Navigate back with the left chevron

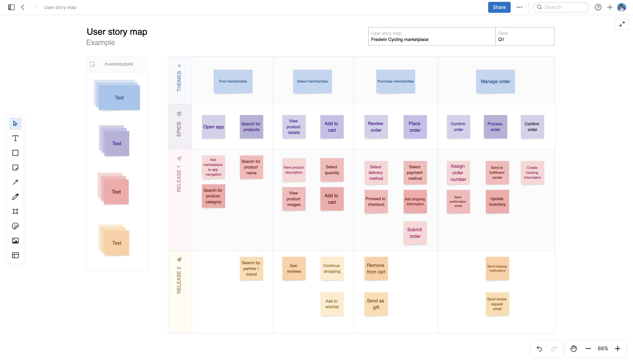coord(23,7)
